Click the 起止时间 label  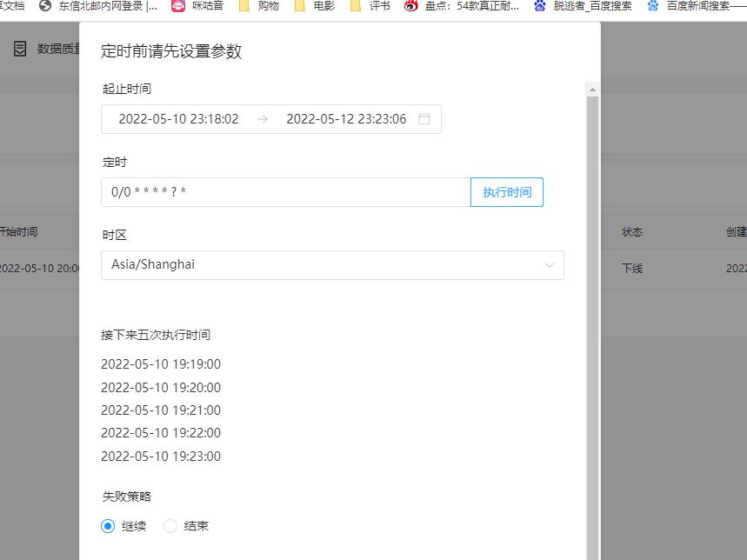pos(127,89)
